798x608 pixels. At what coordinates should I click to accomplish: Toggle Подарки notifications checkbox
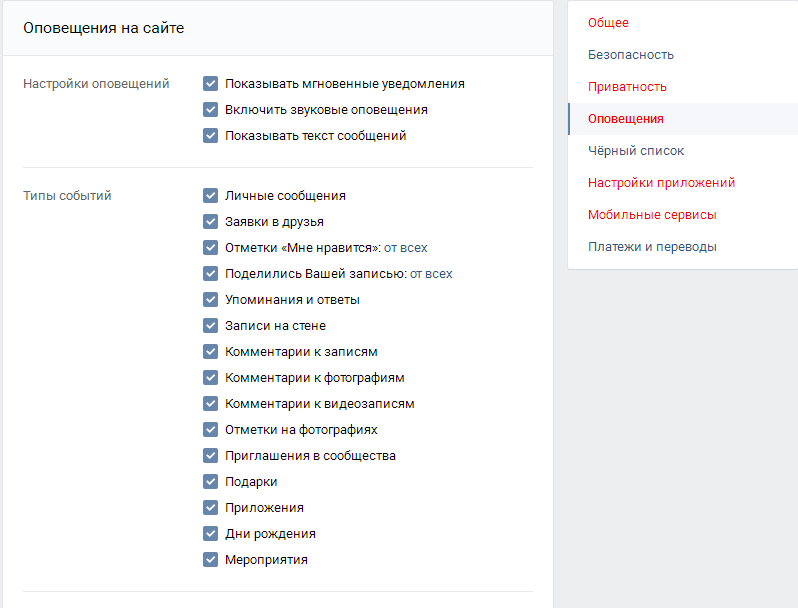coord(210,481)
